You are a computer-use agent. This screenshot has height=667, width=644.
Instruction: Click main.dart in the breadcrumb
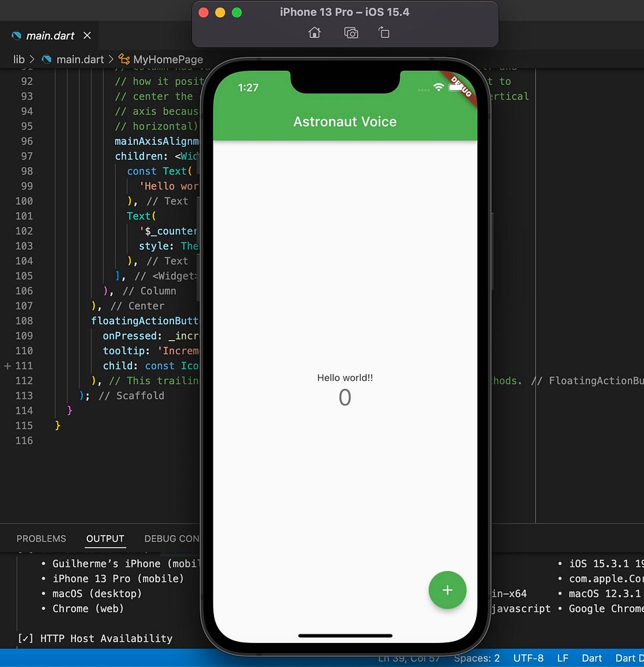point(80,59)
